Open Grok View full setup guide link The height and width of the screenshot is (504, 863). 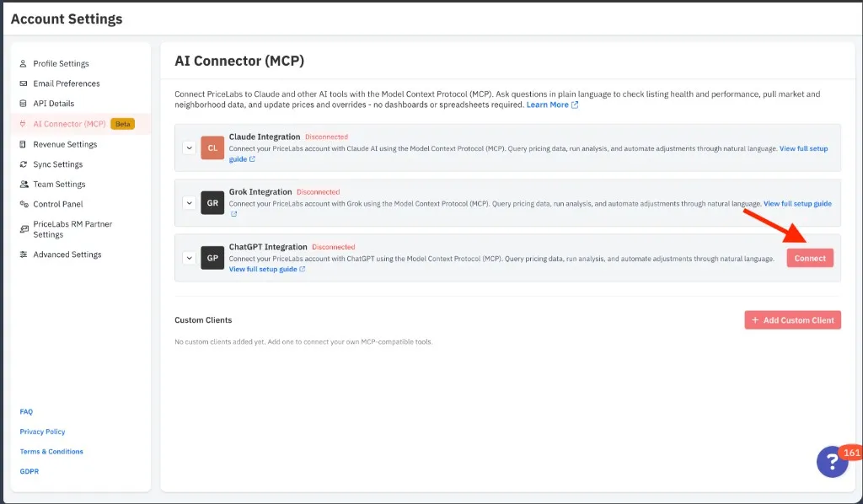[x=797, y=204]
